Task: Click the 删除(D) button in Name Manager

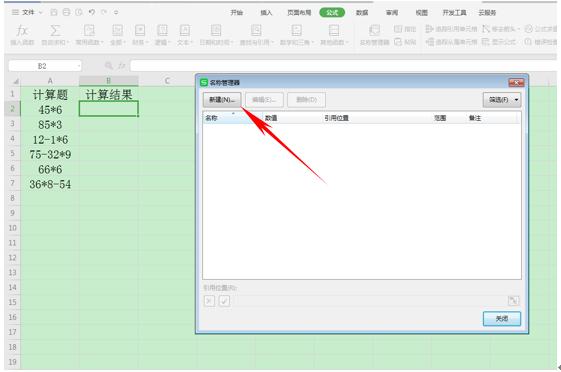Action: [x=307, y=100]
